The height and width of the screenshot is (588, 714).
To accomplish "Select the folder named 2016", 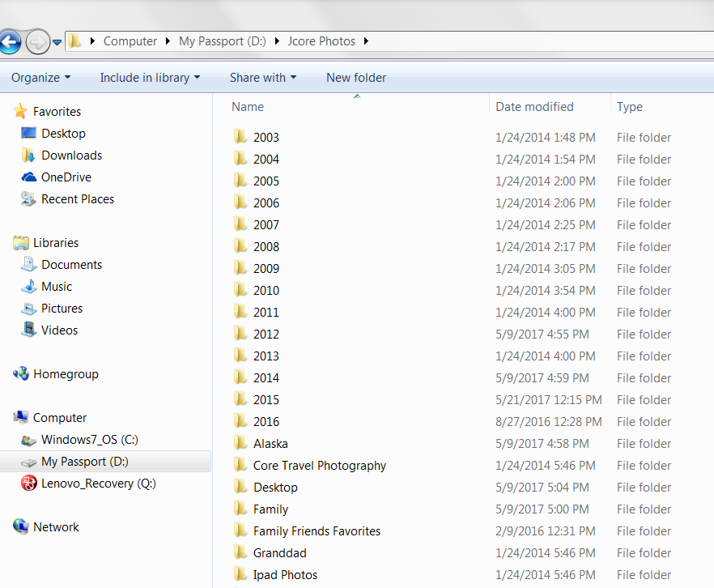I will [266, 422].
